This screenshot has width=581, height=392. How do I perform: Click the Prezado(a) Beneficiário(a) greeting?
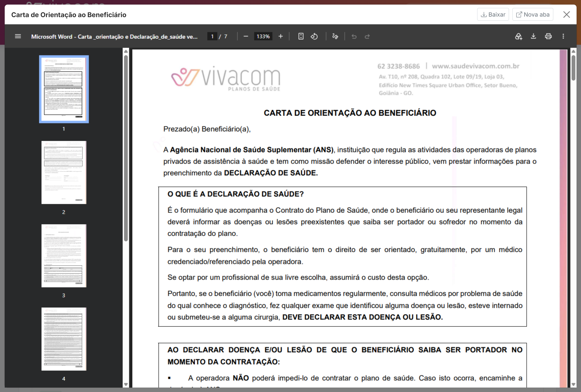(x=207, y=129)
